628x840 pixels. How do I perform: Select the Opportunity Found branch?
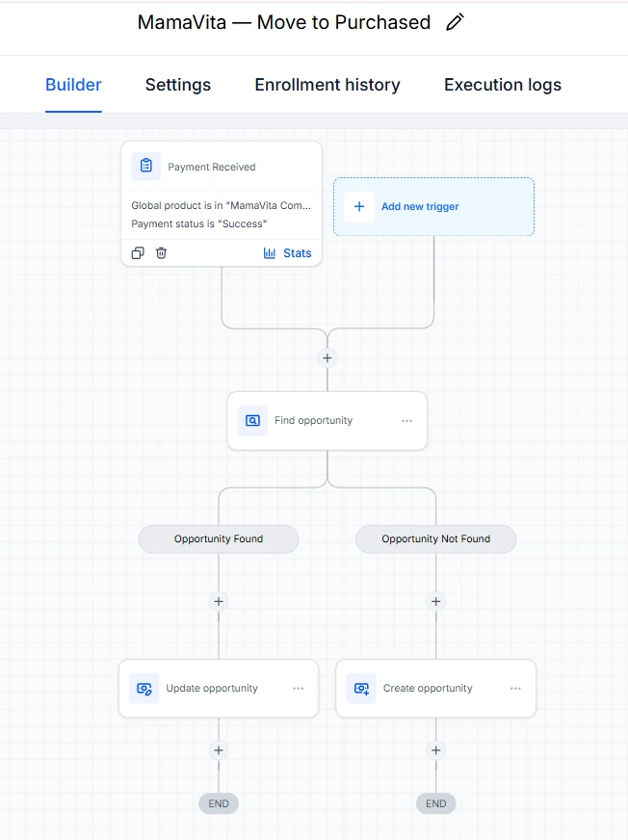[219, 538]
